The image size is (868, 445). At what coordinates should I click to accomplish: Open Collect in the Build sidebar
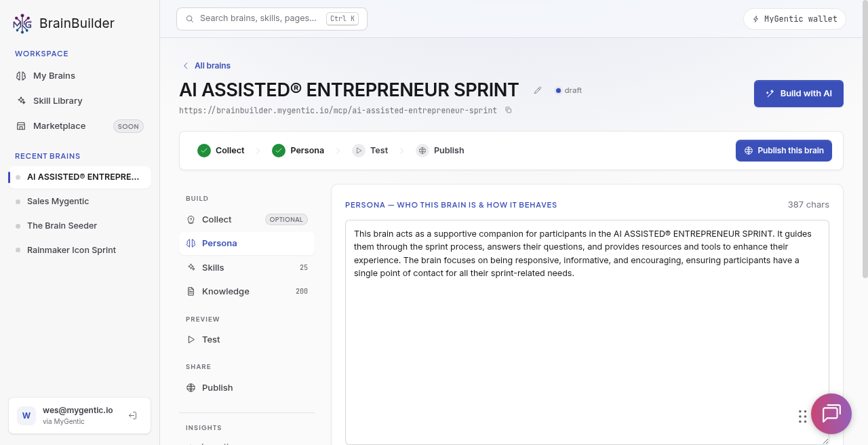[x=247, y=220]
